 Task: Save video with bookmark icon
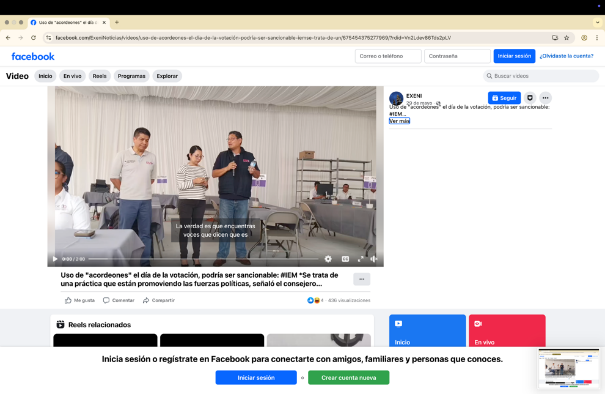[x=530, y=98]
